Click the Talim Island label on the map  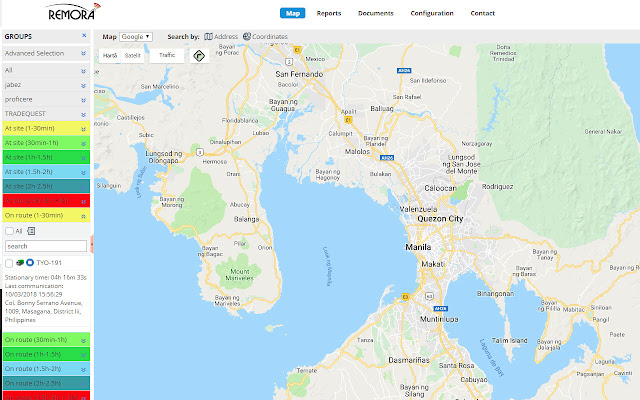click(509, 340)
